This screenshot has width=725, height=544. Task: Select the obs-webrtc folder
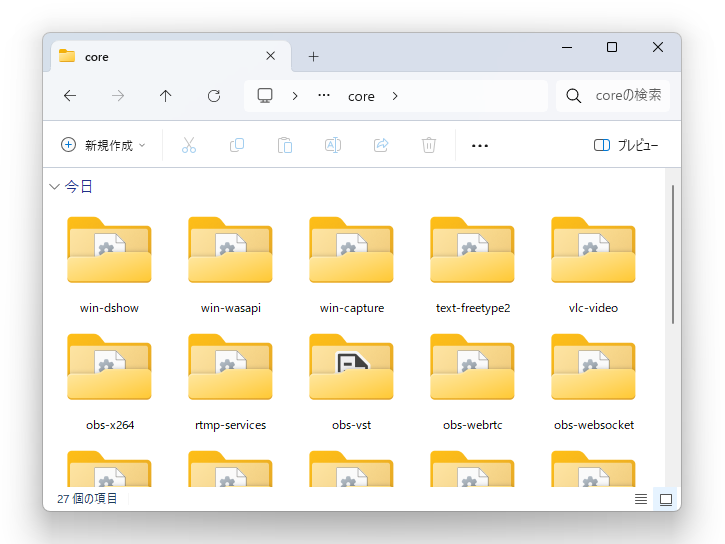473,383
